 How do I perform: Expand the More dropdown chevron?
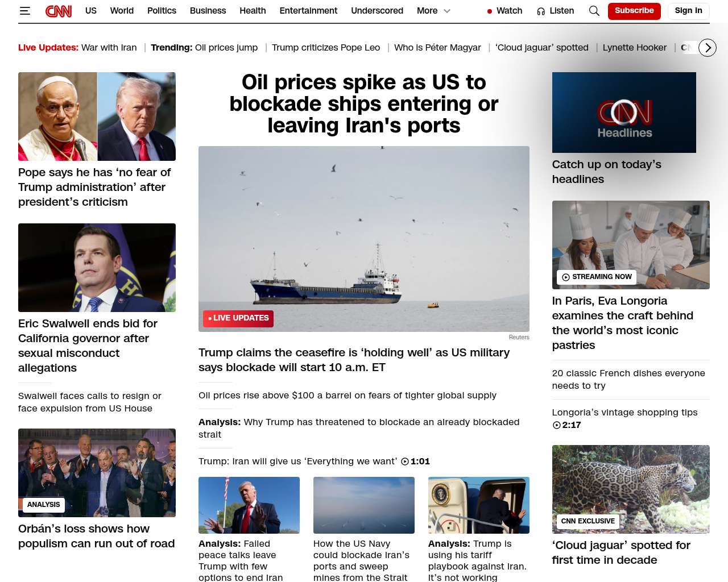click(447, 11)
